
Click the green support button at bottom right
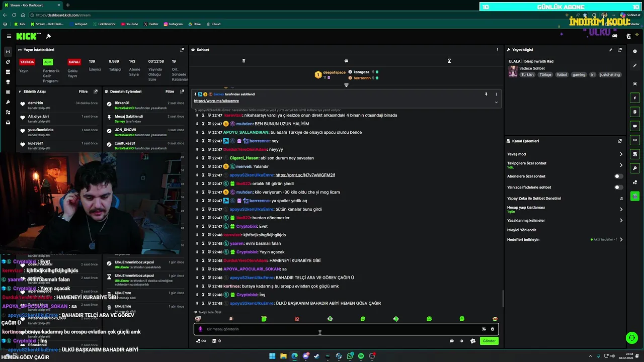(631, 338)
